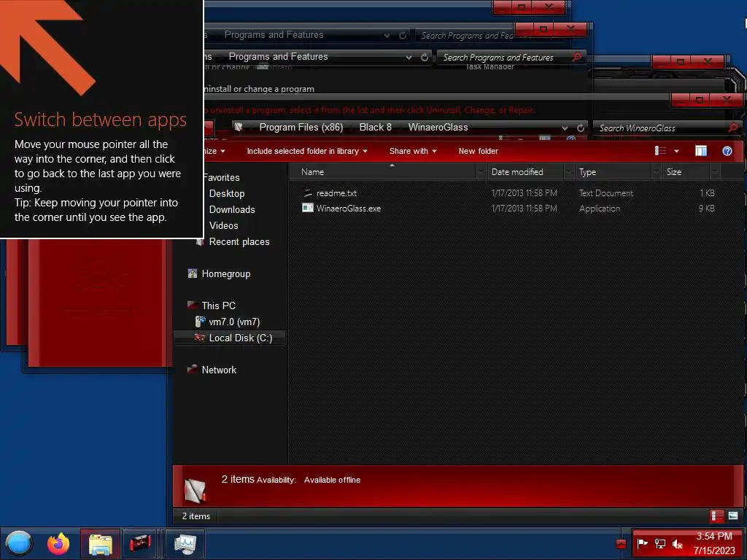The width and height of the screenshot is (747, 560).
Task: Select readme.txt file
Action: tap(336, 192)
